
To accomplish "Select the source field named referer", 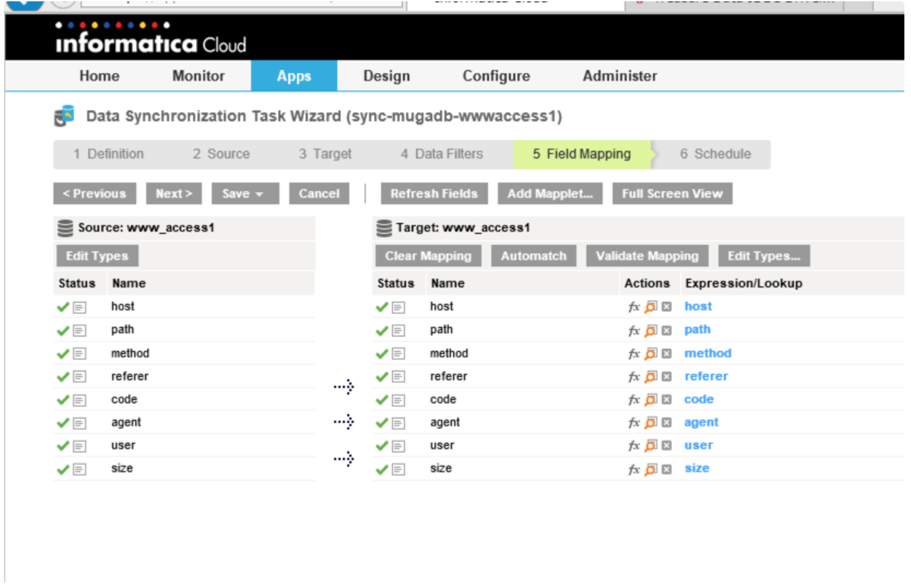I will [x=130, y=377].
